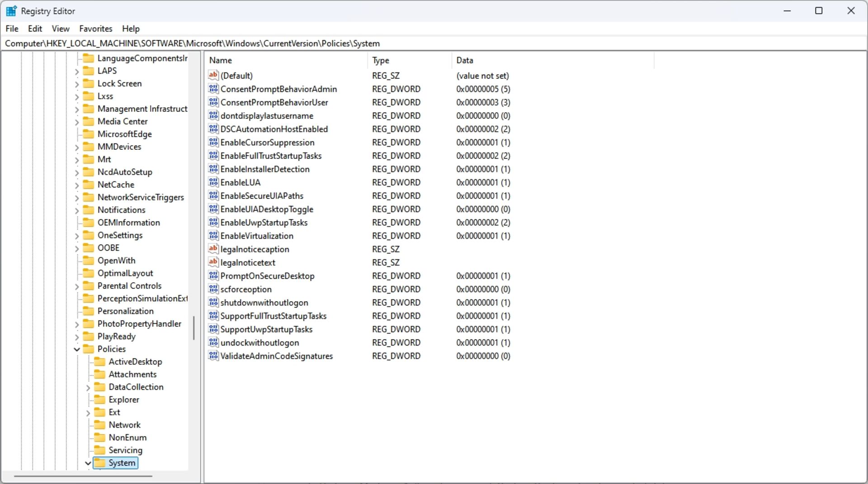Select the shutdownwithoutlogon value name
The image size is (868, 484).
tap(264, 303)
